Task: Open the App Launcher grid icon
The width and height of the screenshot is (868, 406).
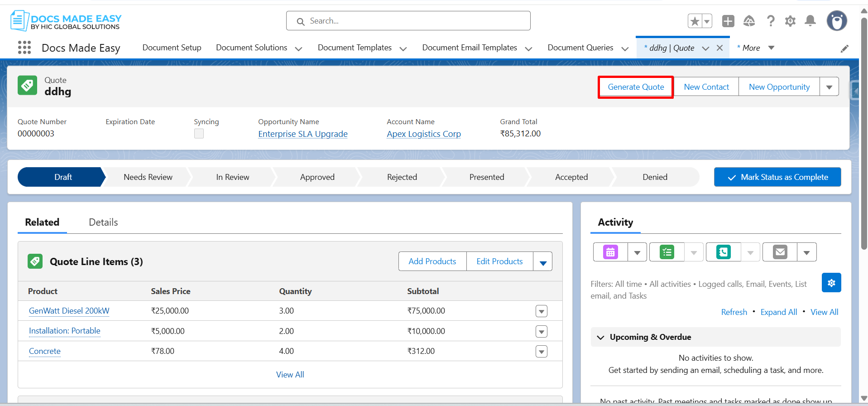Action: point(24,48)
